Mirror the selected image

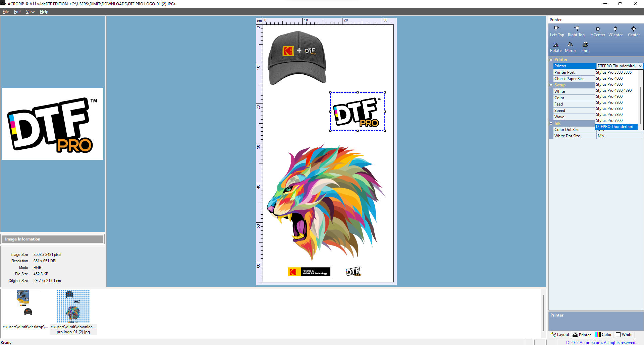(x=570, y=47)
